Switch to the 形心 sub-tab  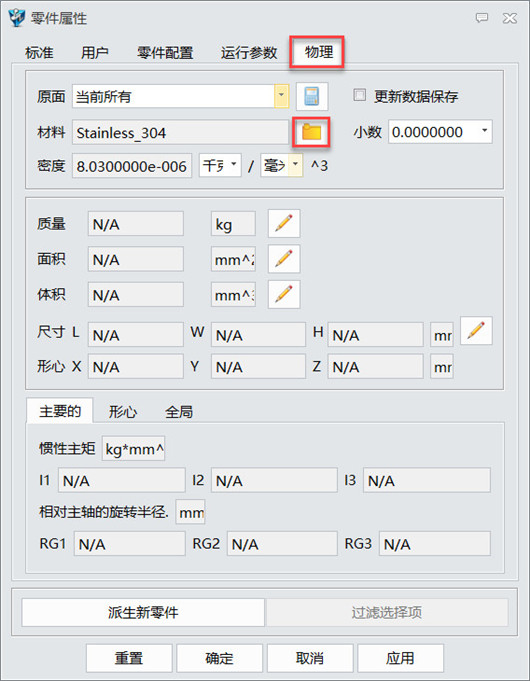click(123, 411)
